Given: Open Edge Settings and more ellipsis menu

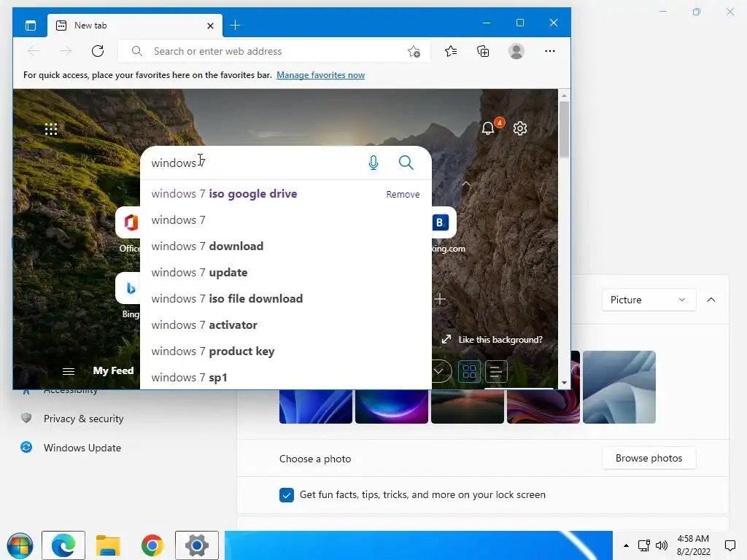Looking at the screenshot, I should click(x=550, y=51).
